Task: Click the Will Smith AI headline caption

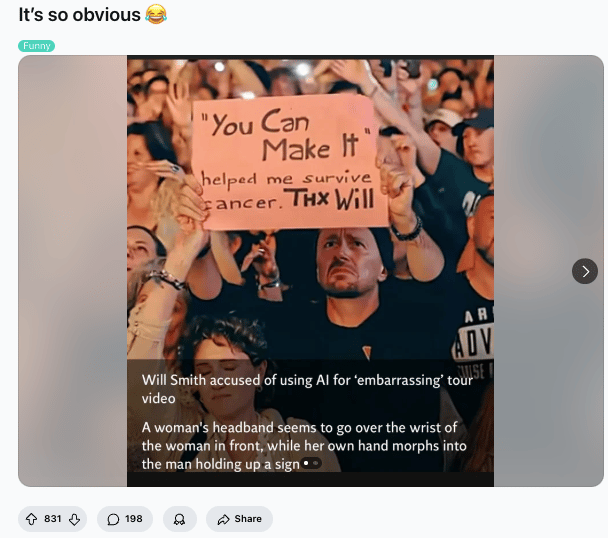Action: [307, 389]
